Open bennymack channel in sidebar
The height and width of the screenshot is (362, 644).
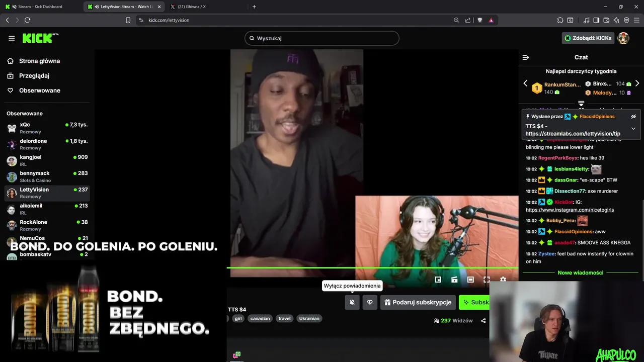pyautogui.click(x=47, y=176)
